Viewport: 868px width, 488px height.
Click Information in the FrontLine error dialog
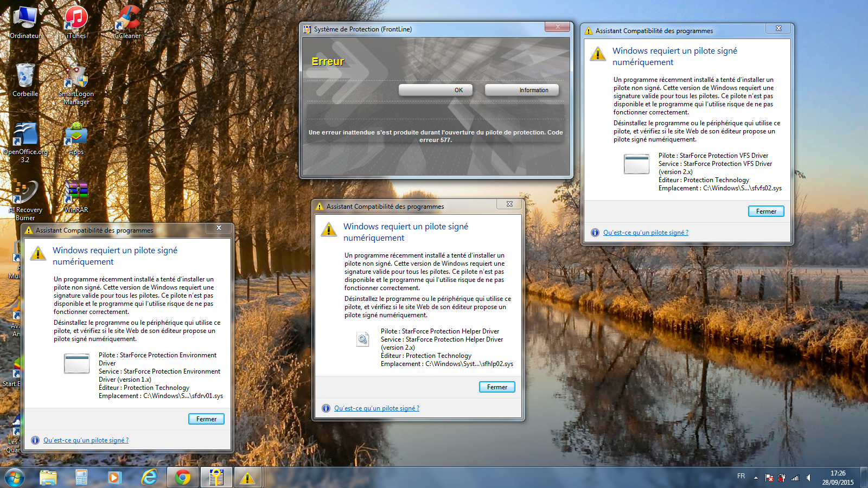521,90
